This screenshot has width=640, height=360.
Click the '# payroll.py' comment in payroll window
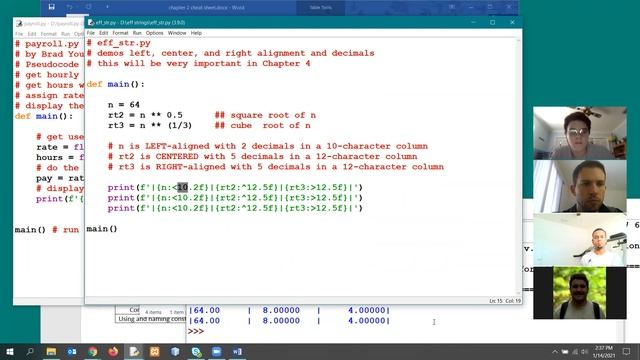47,44
